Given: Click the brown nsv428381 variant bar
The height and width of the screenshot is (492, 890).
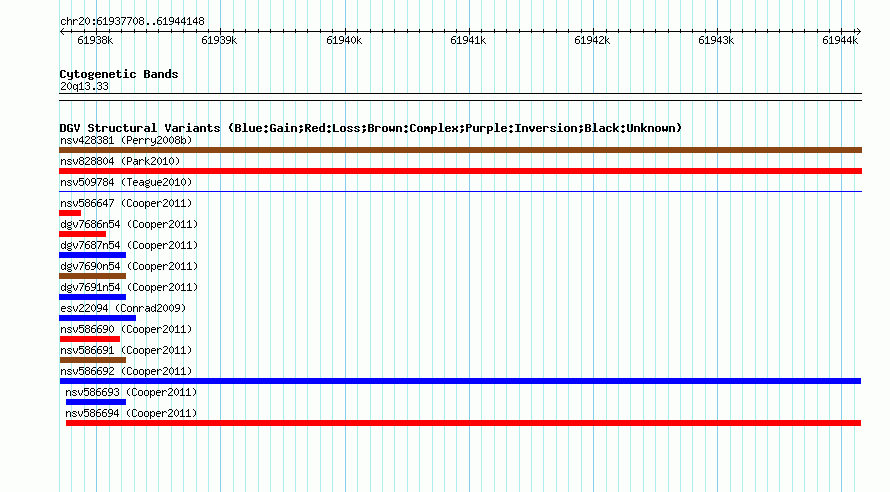Looking at the screenshot, I should click(460, 150).
